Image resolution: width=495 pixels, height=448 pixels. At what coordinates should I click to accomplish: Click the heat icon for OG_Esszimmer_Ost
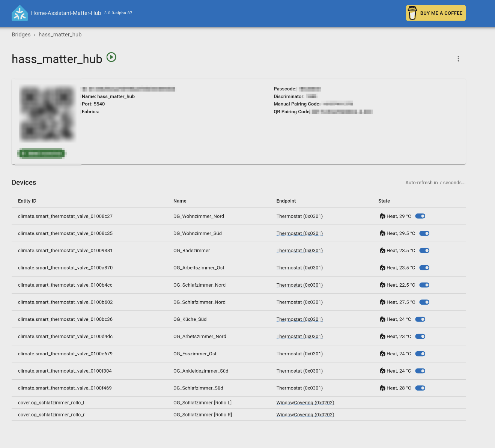pos(382,354)
